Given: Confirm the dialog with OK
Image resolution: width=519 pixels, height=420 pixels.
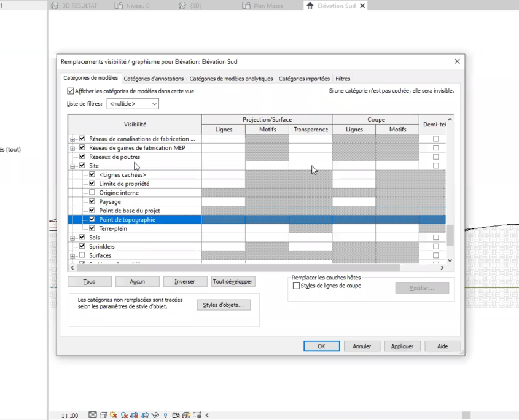Looking at the screenshot, I should tap(321, 346).
